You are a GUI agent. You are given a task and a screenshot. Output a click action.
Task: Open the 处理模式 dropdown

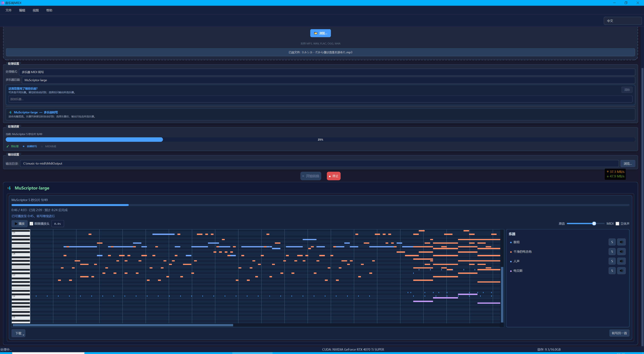click(x=327, y=72)
